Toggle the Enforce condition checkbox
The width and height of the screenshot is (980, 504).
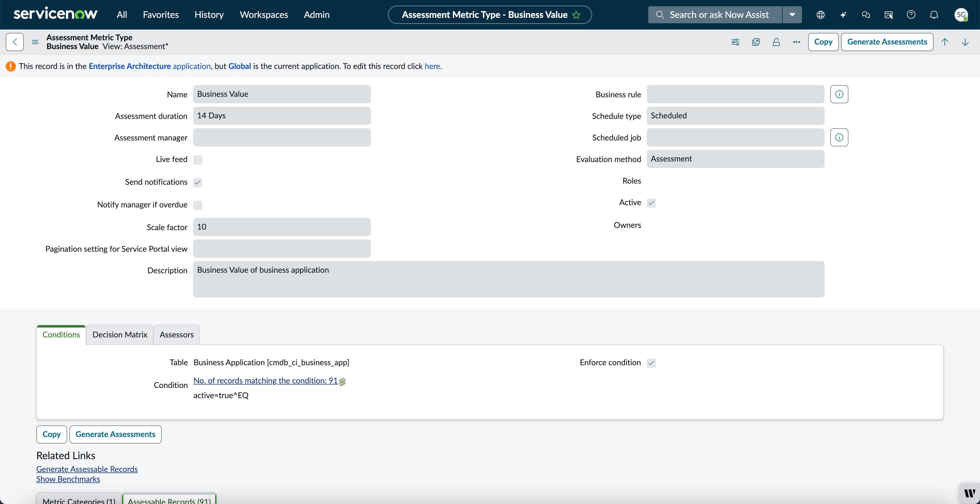coord(651,363)
